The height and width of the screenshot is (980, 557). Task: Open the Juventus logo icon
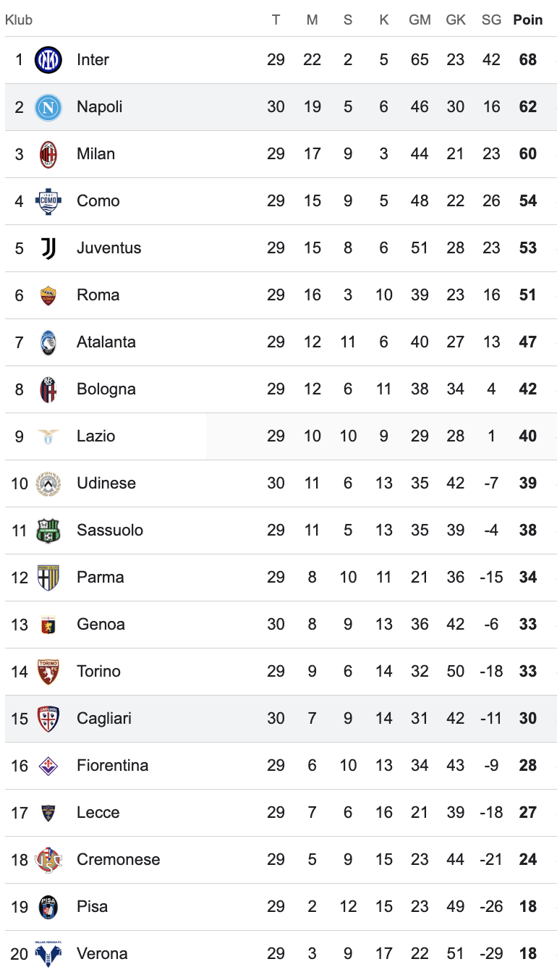pyautogui.click(x=48, y=248)
